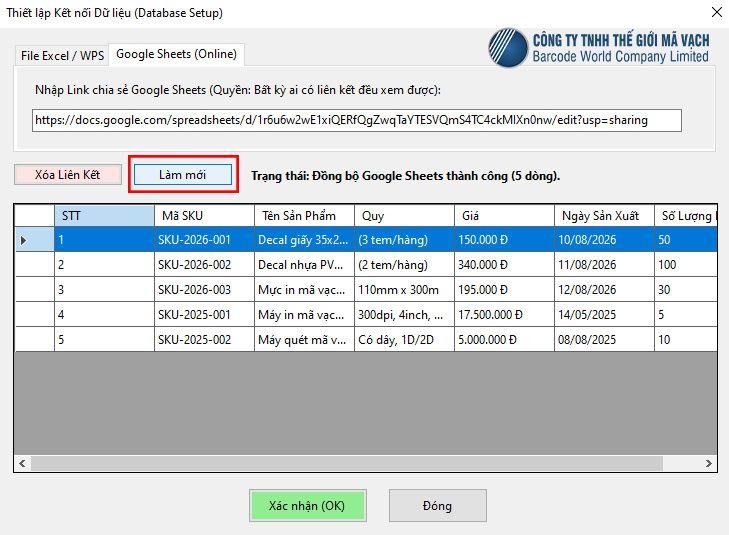Click the Giá column header

click(x=504, y=216)
